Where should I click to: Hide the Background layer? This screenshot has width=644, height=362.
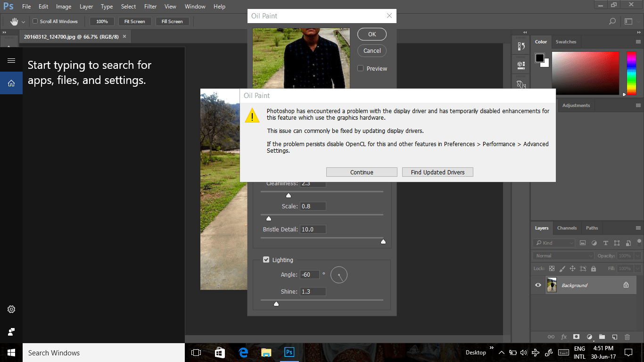537,285
